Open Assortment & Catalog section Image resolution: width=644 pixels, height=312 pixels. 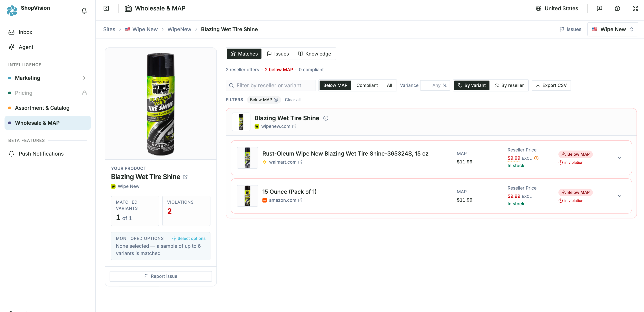(x=48, y=108)
